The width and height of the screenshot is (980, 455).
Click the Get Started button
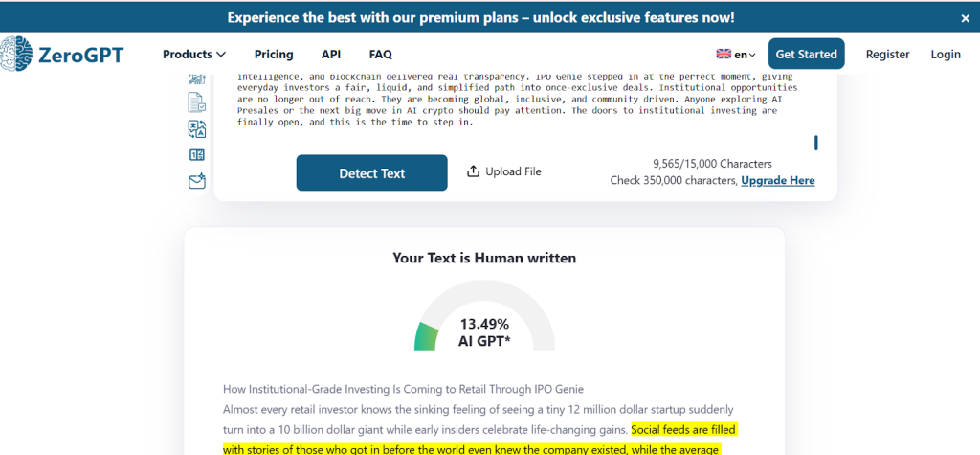[806, 55]
